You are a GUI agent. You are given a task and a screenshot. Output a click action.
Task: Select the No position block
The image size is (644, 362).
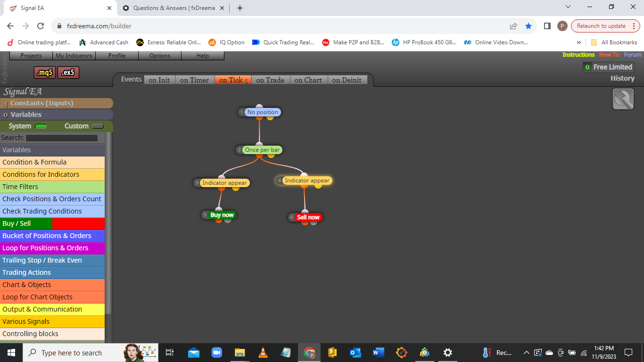pyautogui.click(x=263, y=112)
